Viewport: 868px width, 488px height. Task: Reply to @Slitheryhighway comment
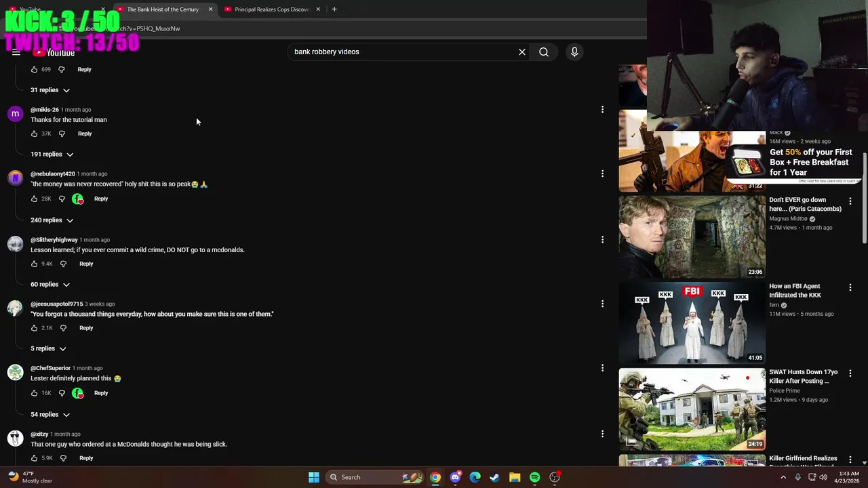86,264
